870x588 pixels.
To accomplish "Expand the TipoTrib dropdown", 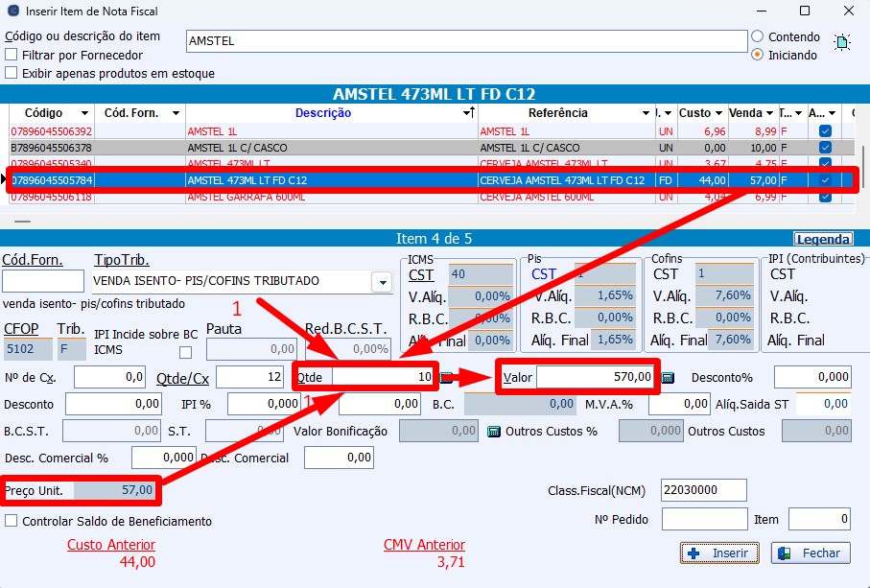I will click(382, 282).
